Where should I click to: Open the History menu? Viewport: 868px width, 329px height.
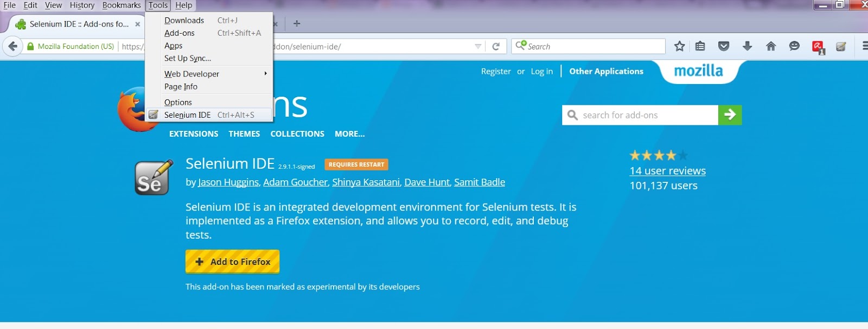82,5
